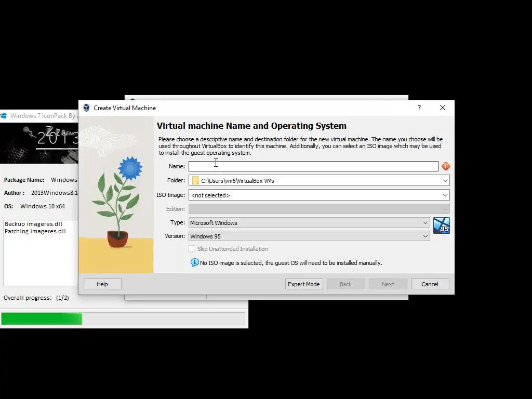
Task: Click the Name input field
Action: pyautogui.click(x=313, y=166)
